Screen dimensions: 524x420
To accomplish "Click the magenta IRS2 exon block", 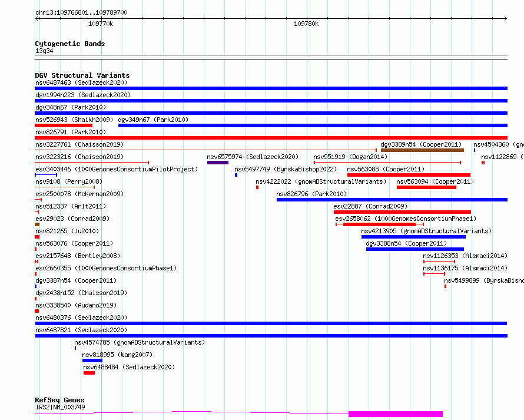I will pos(396,414).
